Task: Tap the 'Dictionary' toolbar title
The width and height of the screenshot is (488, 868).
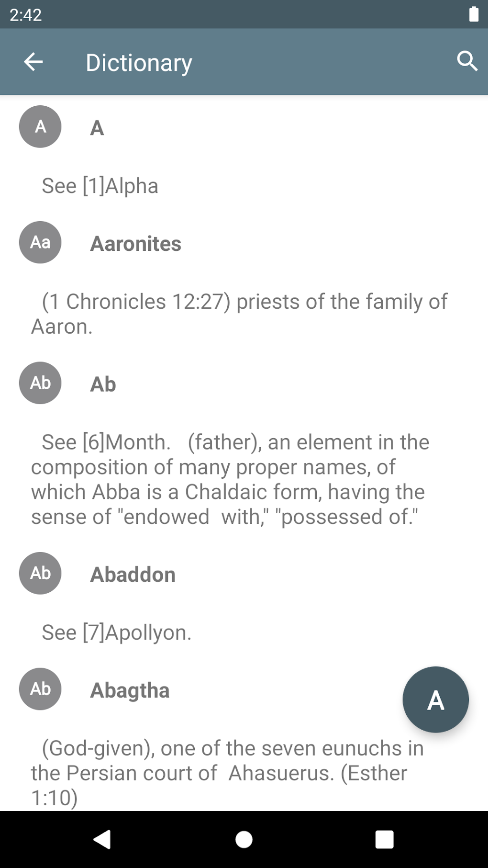Action: click(x=139, y=62)
